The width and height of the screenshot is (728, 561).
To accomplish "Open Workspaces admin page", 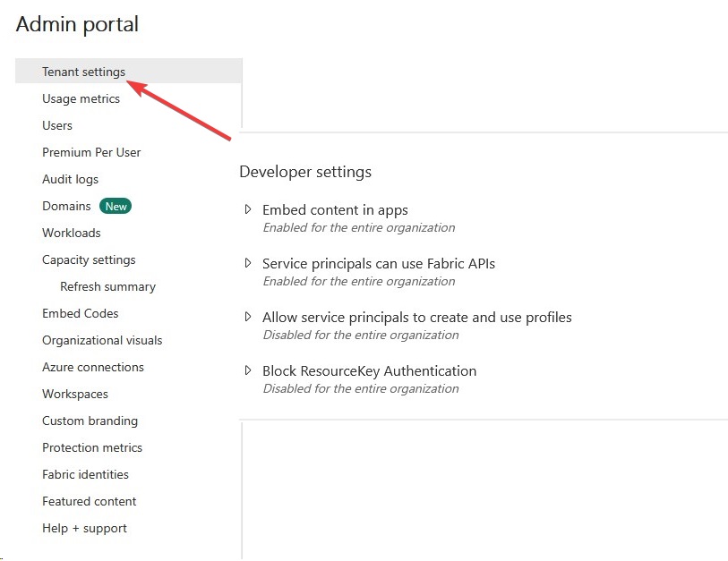I will [x=74, y=394].
